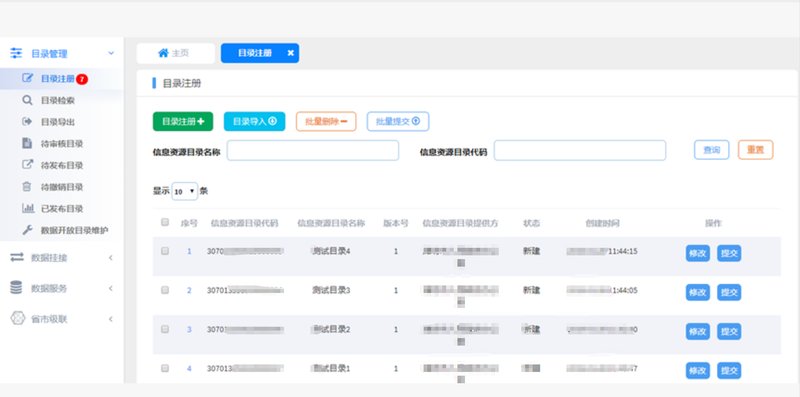Click the 省市级联 hexagon icon
The height and width of the screenshot is (397, 800).
pos(17,318)
